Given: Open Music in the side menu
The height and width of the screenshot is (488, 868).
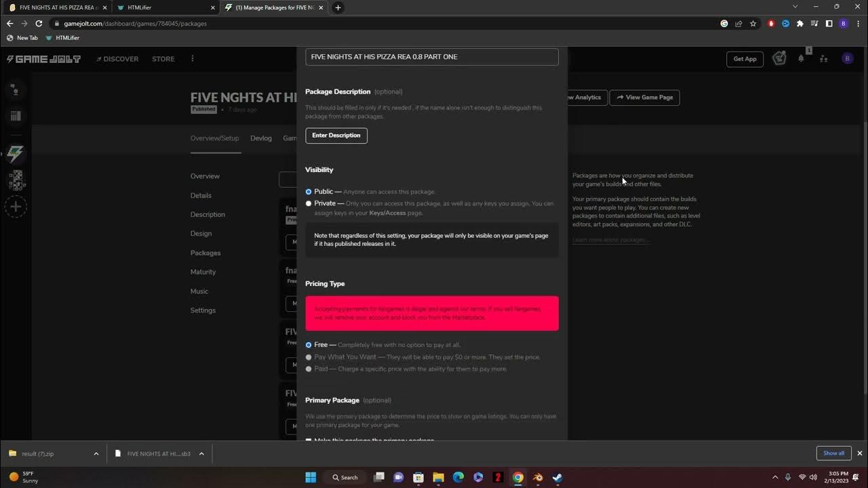Looking at the screenshot, I should pos(199,291).
